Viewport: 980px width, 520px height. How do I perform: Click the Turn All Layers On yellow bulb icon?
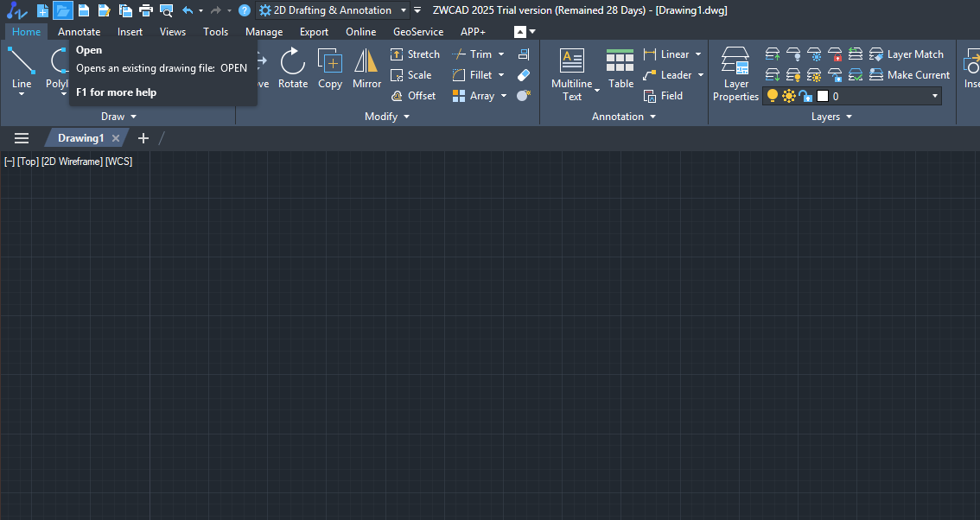click(793, 75)
